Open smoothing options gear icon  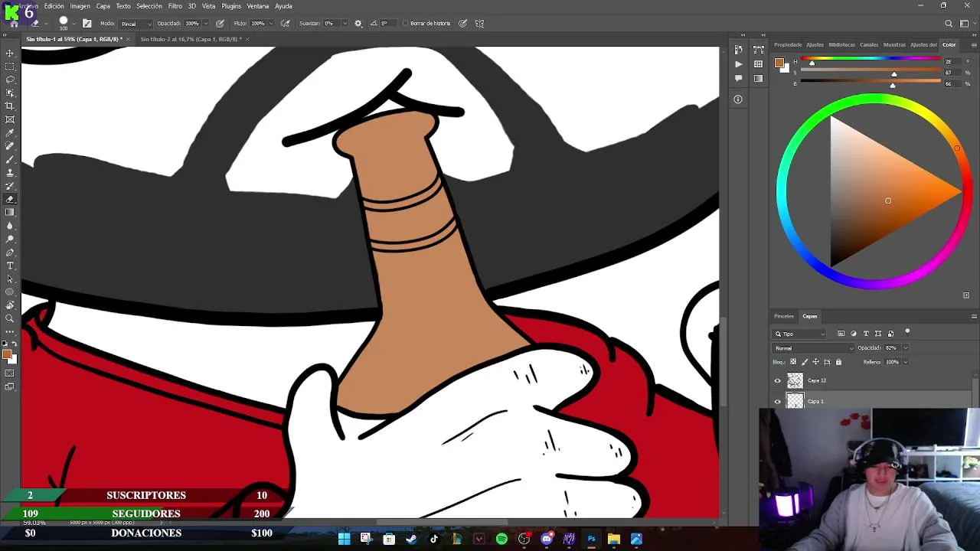(358, 24)
